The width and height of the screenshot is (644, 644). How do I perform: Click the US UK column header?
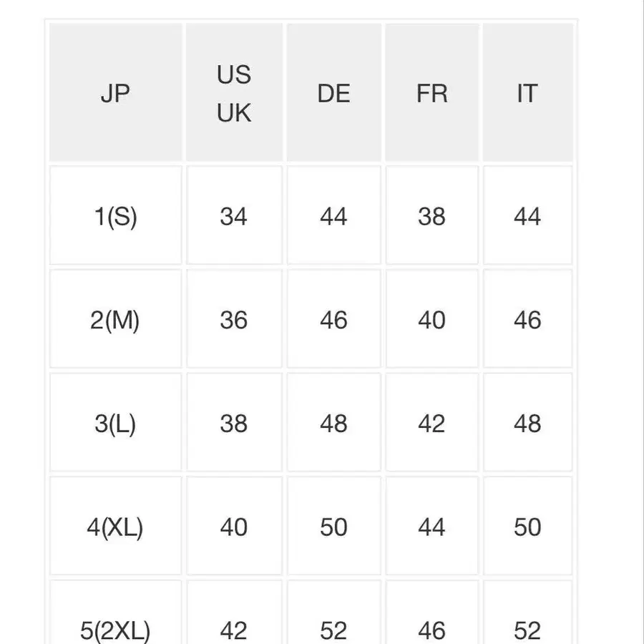pyautogui.click(x=234, y=94)
